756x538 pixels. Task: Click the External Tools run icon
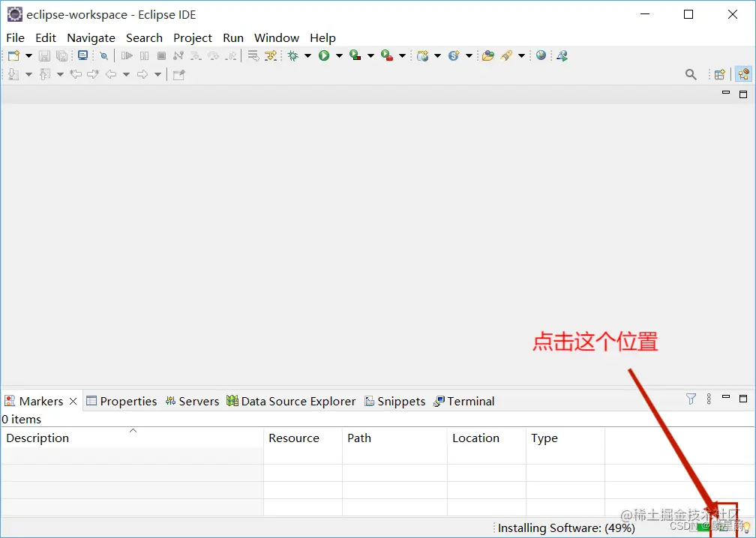point(387,56)
